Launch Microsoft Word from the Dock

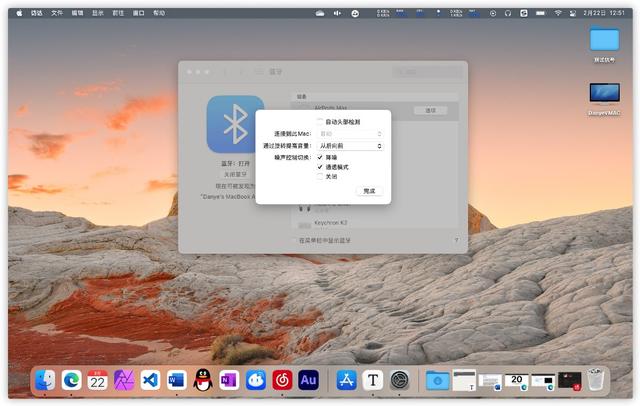(176, 380)
